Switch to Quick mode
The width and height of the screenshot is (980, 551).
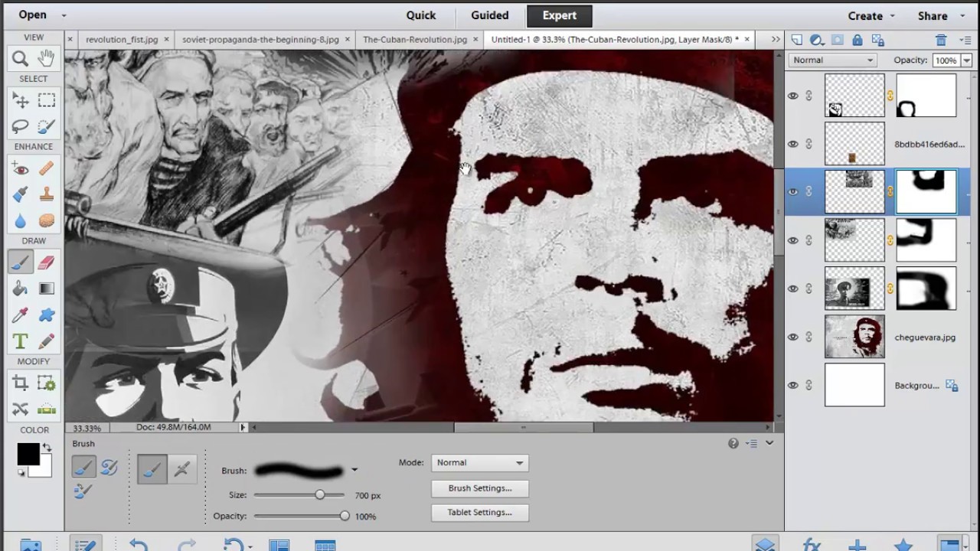421,15
